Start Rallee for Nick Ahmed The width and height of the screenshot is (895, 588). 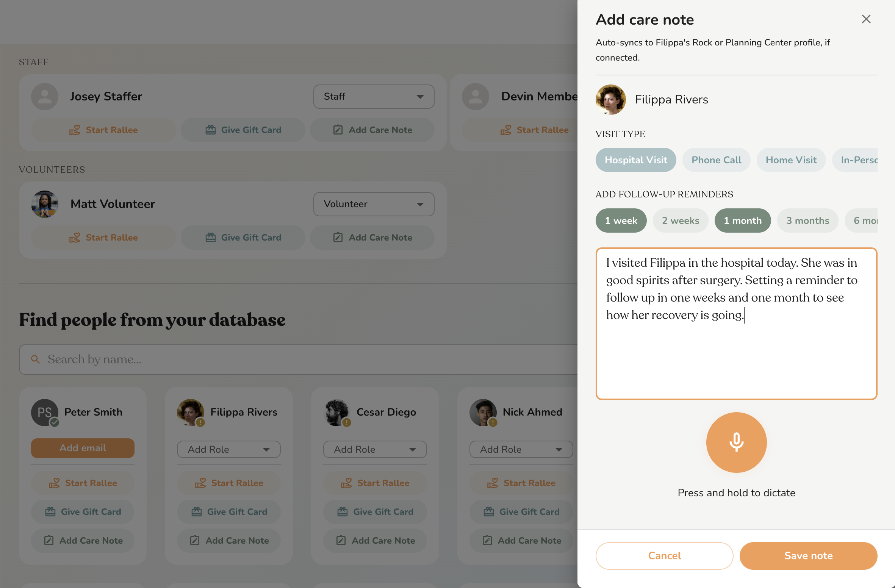[x=521, y=483]
